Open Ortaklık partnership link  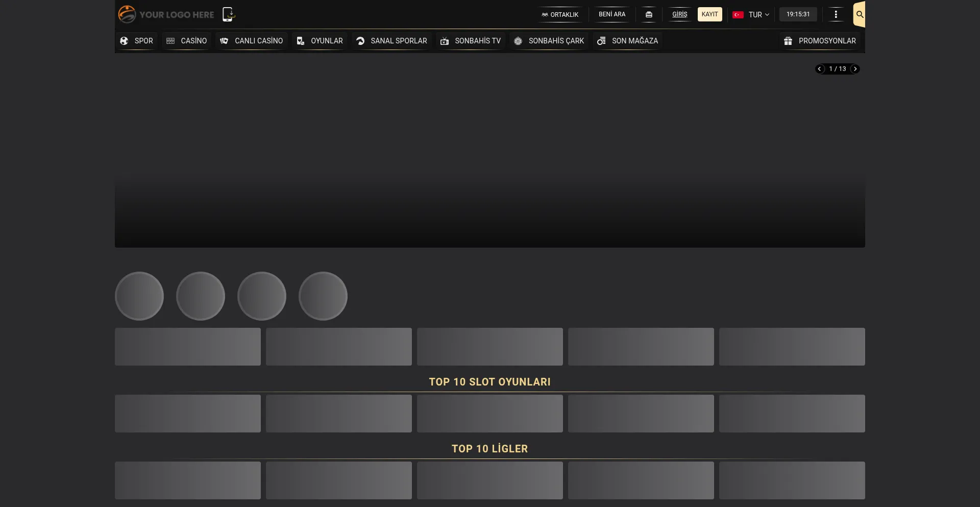[x=560, y=15]
